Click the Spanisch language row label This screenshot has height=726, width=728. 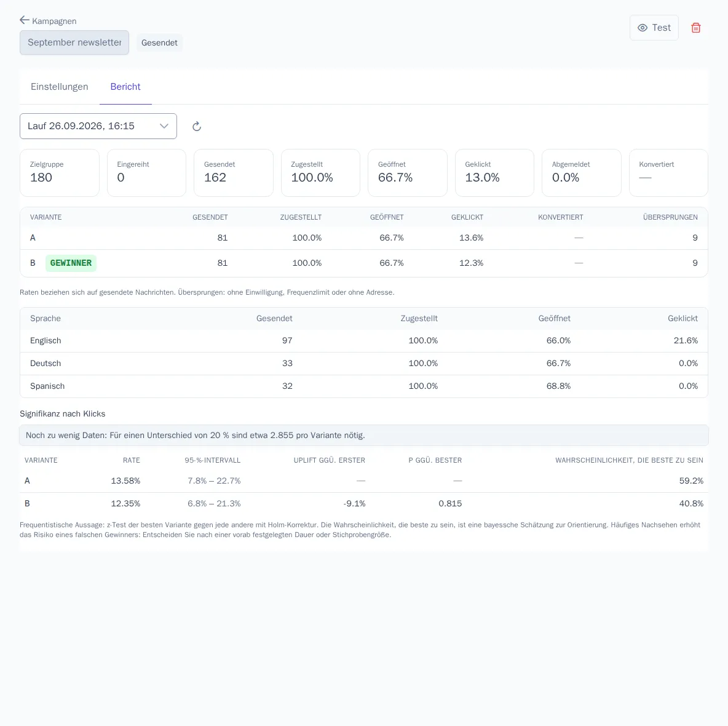[47, 386]
